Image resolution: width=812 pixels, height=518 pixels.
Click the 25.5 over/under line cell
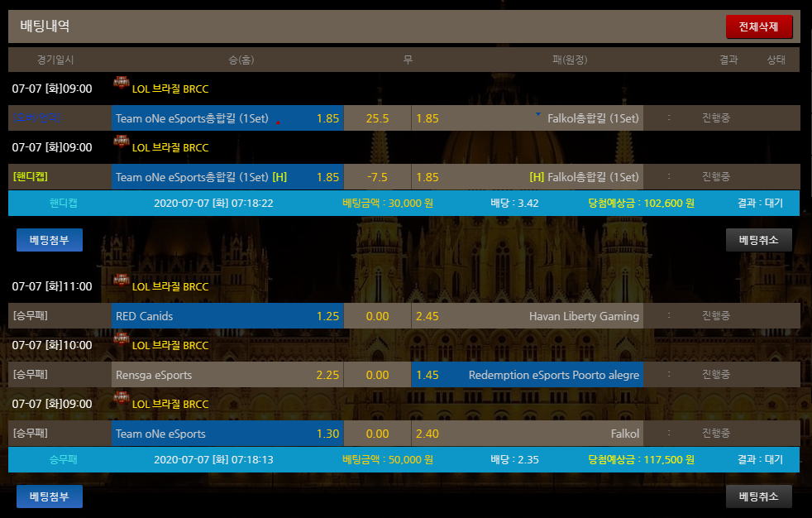click(377, 118)
